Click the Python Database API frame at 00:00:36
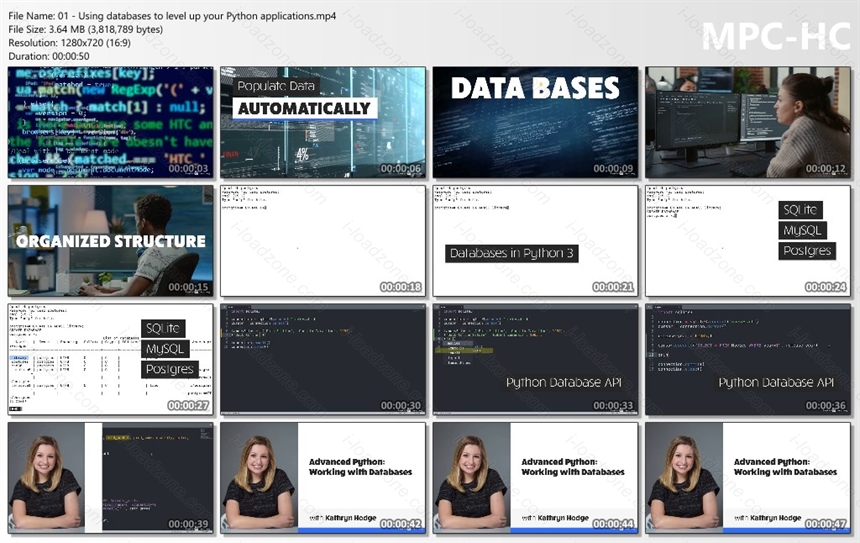Image resolution: width=860 pixels, height=543 pixels. [x=748, y=359]
